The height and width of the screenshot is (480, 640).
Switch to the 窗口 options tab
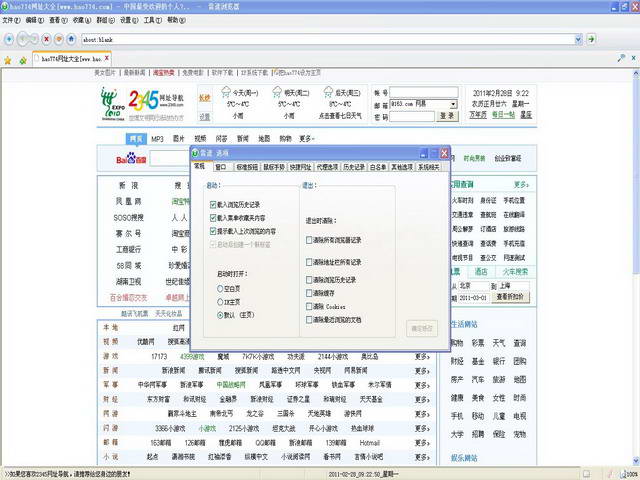(221, 167)
